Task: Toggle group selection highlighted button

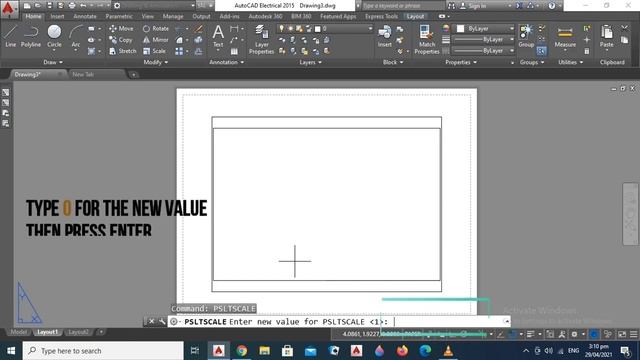Action: (542, 51)
